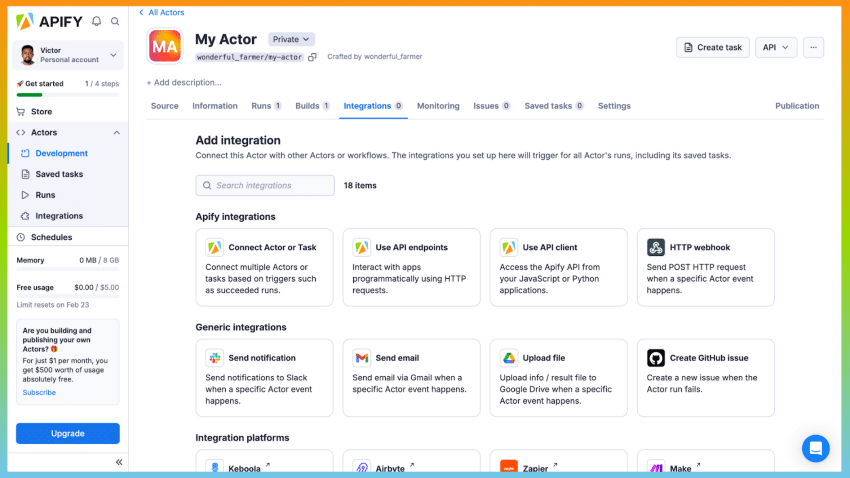Click Limit resets on Feb 23 text
Image resolution: width=850 pixels, height=478 pixels.
53,305
